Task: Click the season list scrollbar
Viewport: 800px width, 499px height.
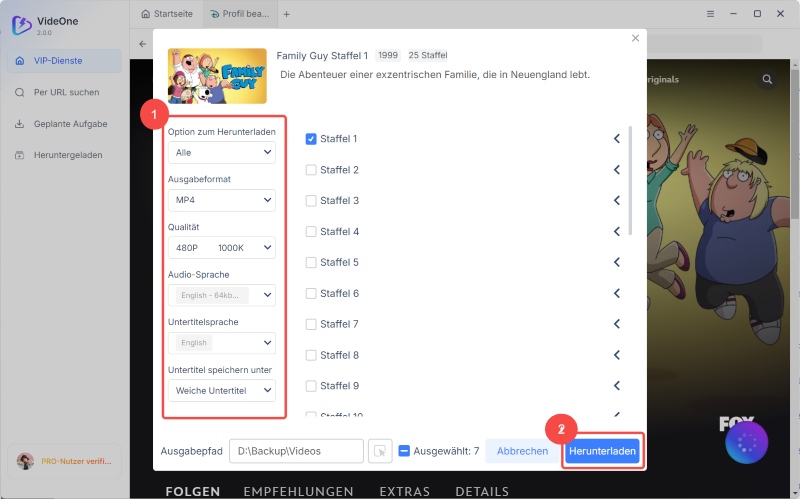Action: [x=630, y=181]
